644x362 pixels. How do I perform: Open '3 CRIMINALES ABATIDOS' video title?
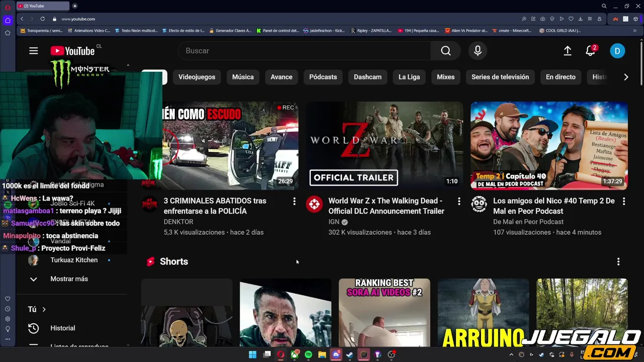[x=215, y=206]
